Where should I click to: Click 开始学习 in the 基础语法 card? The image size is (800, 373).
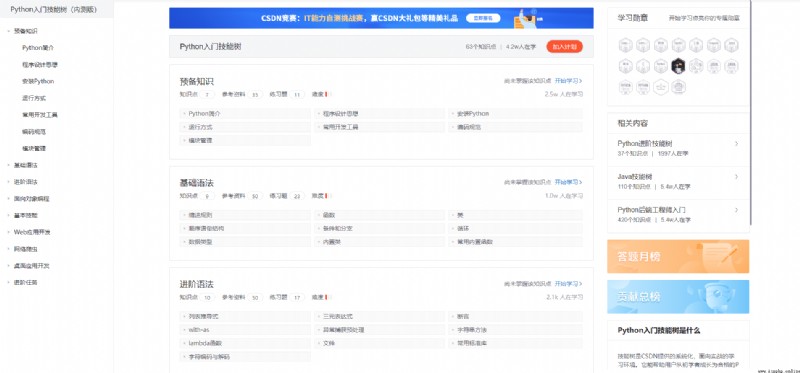pyautogui.click(x=568, y=182)
